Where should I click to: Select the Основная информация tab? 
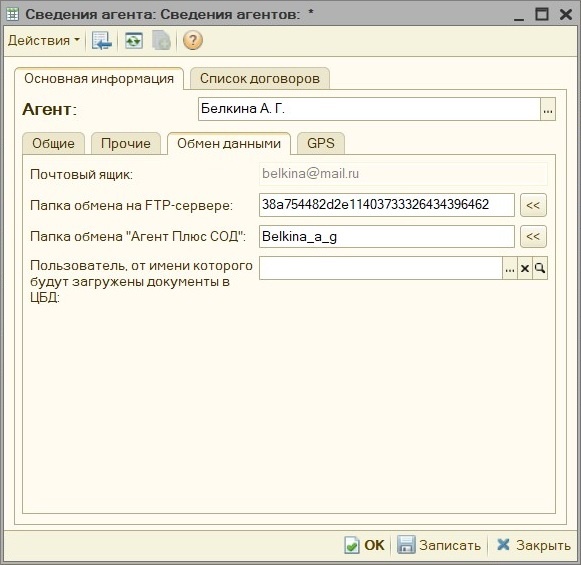click(x=99, y=79)
